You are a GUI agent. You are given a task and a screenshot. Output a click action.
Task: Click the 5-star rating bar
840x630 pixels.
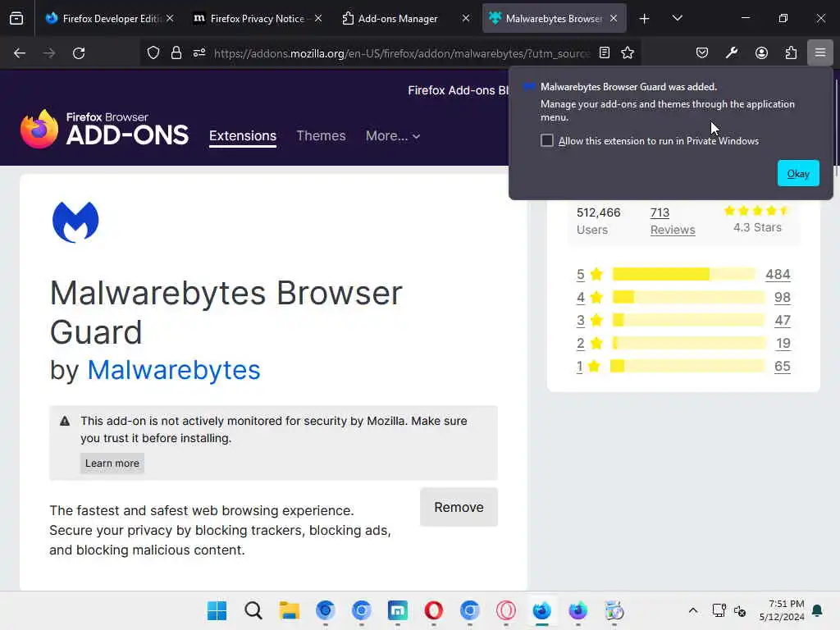click(684, 274)
